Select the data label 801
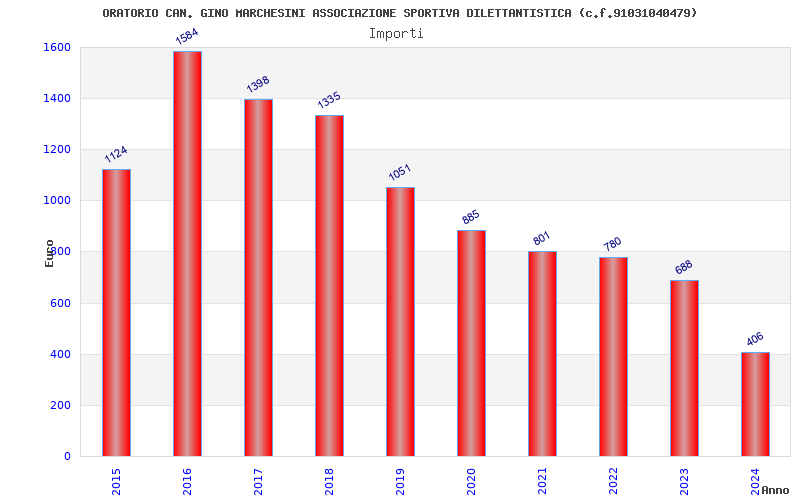The width and height of the screenshot is (800, 500). (541, 238)
